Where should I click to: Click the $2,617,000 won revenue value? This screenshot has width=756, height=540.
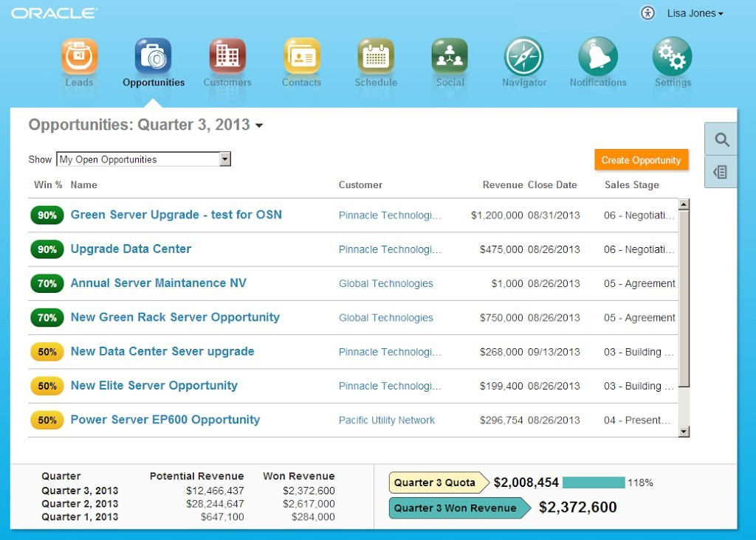[x=309, y=504]
